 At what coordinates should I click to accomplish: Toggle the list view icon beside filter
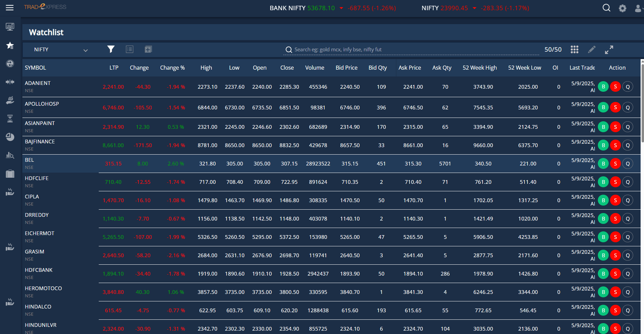130,49
